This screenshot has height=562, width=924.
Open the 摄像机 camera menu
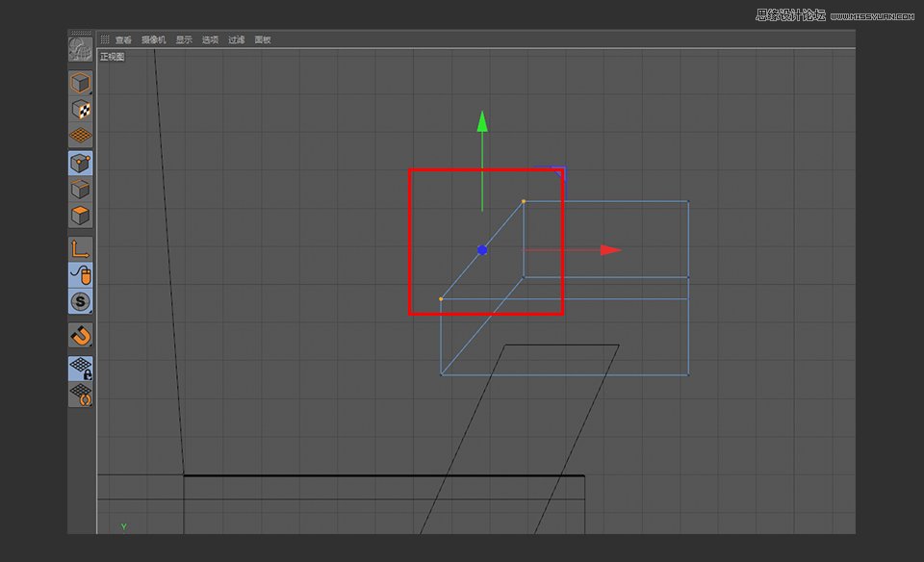[152, 39]
